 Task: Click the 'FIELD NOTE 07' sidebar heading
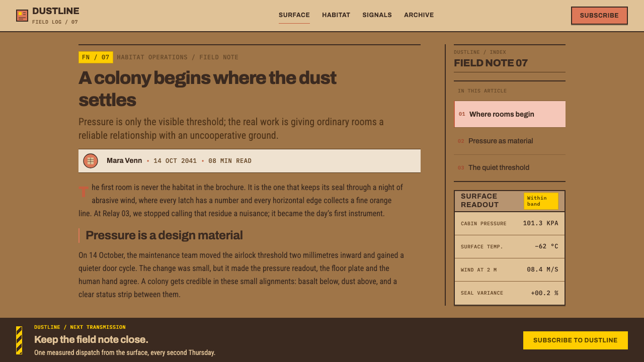point(491,63)
